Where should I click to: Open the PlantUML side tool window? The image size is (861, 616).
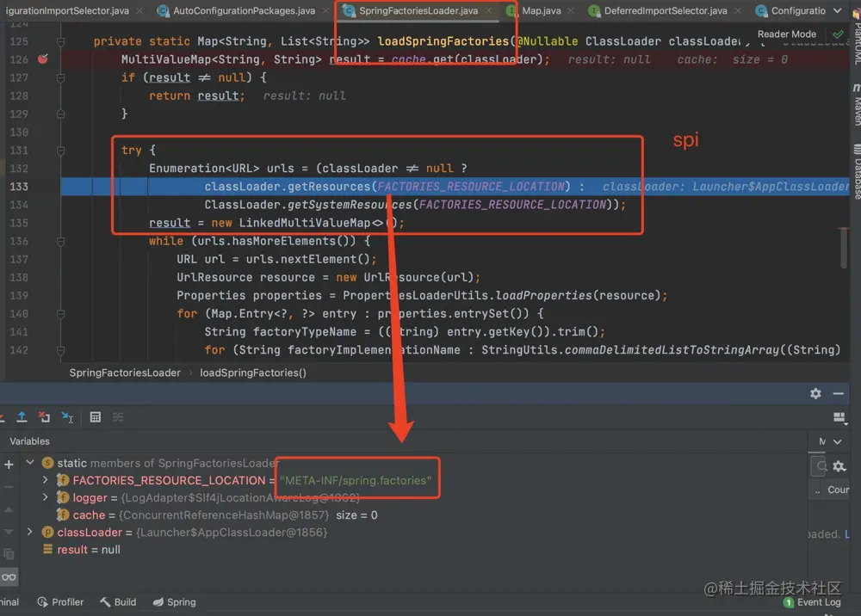tap(856, 35)
